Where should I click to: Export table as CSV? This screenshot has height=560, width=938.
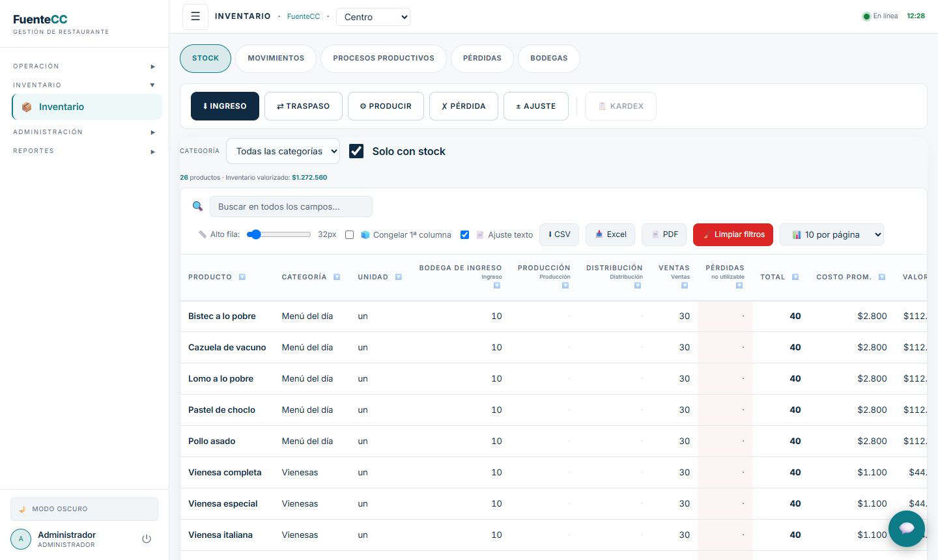point(560,234)
